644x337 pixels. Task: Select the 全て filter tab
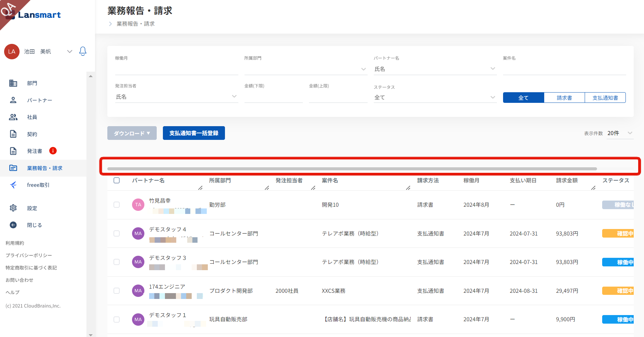[x=523, y=98]
